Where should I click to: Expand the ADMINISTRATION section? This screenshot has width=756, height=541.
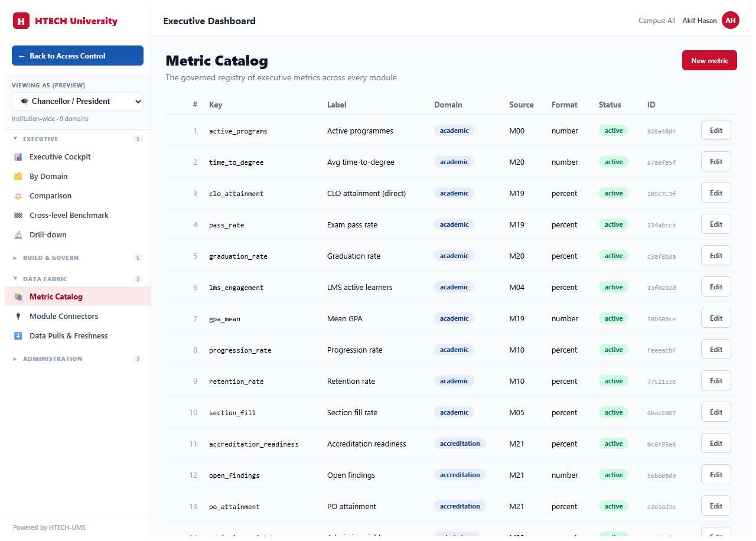[x=77, y=359]
